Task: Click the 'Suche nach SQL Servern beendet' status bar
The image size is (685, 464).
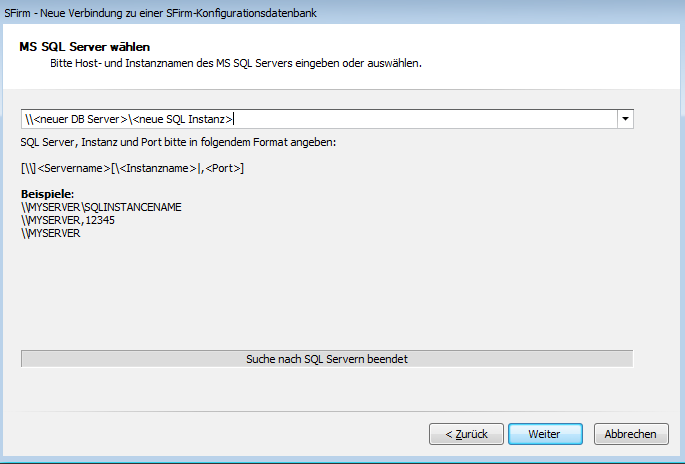Action: (x=327, y=358)
